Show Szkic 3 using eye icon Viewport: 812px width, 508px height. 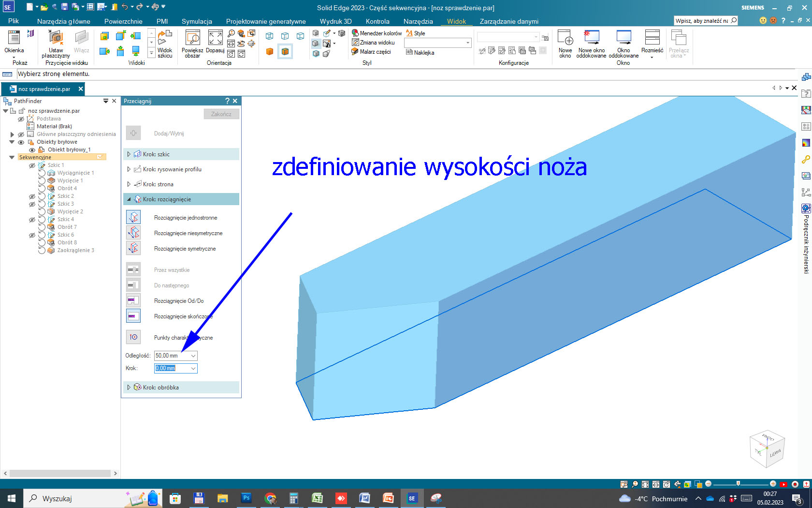pos(32,204)
